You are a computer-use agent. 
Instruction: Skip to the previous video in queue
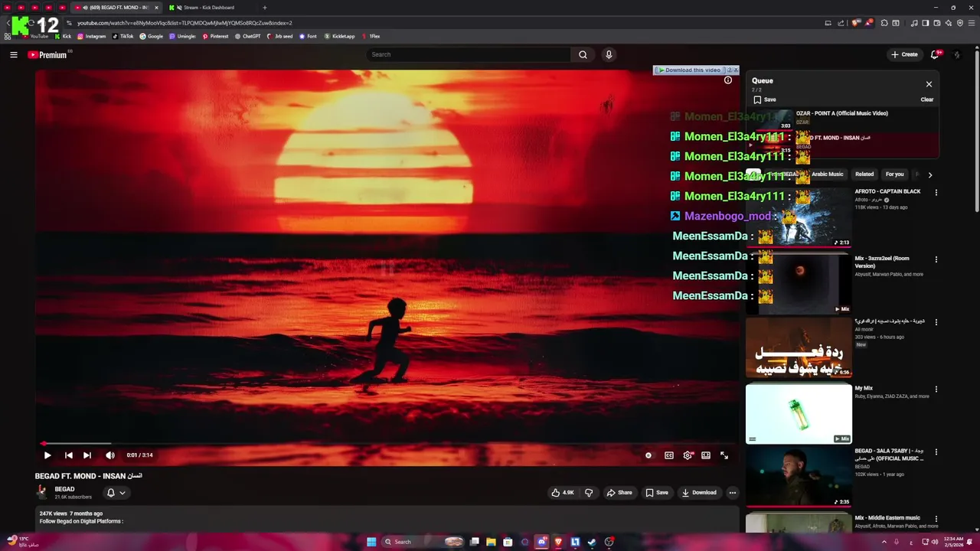coord(69,455)
